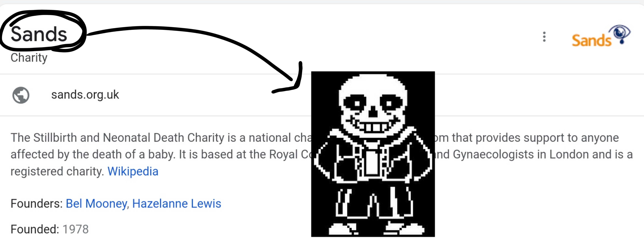Open the Hazelanne Lewis founder link

coord(176,204)
